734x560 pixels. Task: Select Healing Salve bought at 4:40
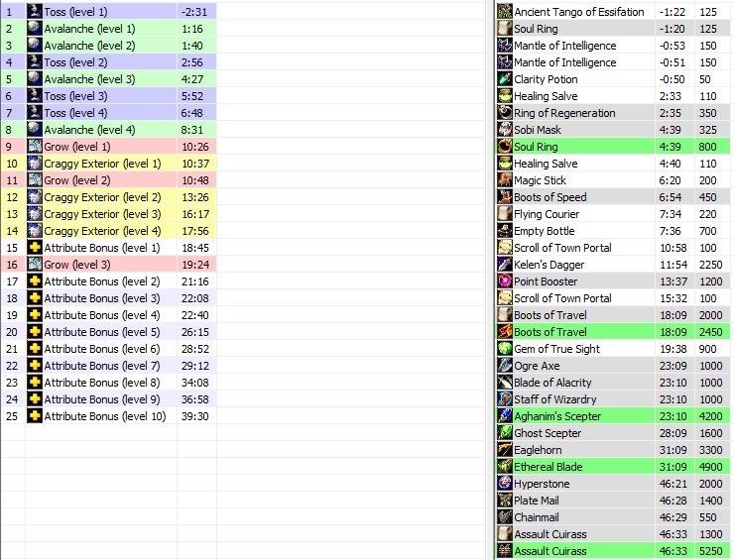click(x=546, y=164)
